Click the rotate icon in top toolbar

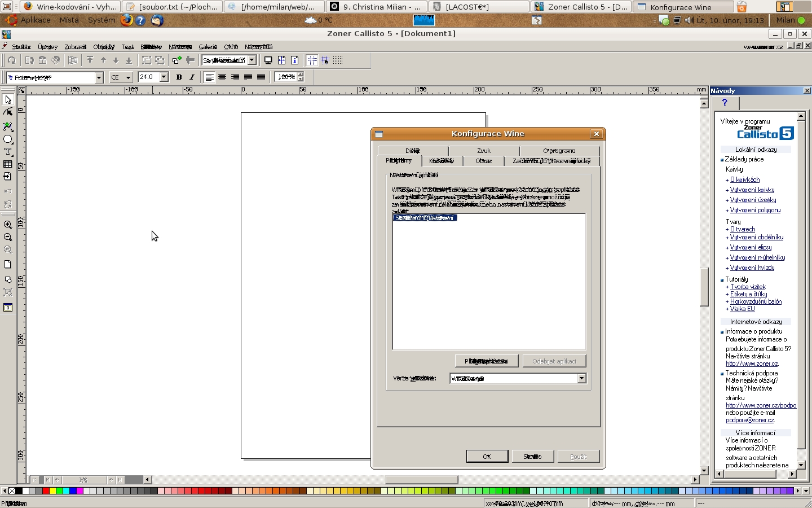11,60
